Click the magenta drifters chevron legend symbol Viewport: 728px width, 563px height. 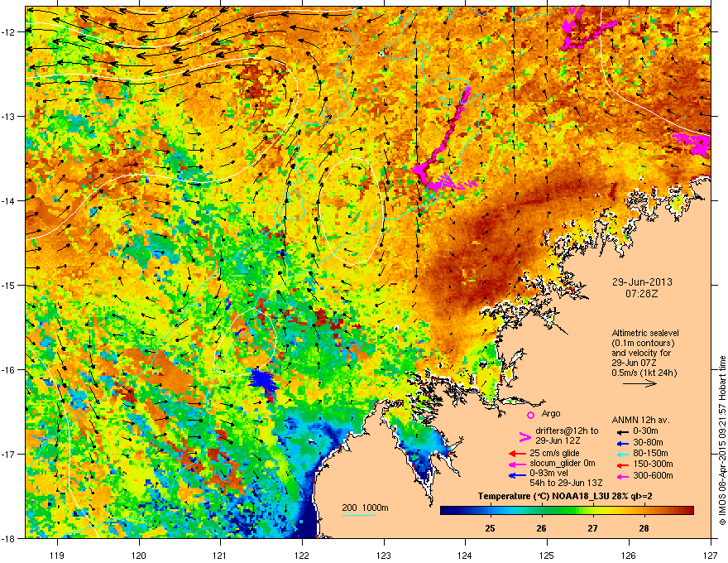[x=524, y=437]
